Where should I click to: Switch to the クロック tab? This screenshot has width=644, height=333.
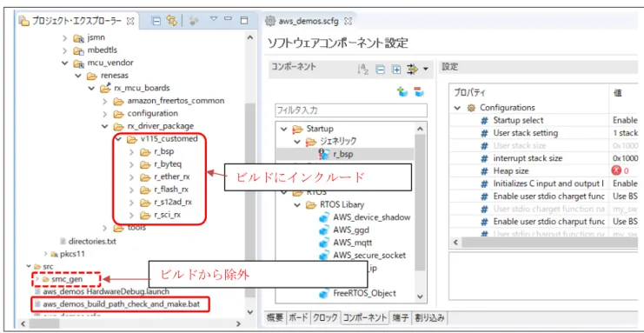pos(326,317)
